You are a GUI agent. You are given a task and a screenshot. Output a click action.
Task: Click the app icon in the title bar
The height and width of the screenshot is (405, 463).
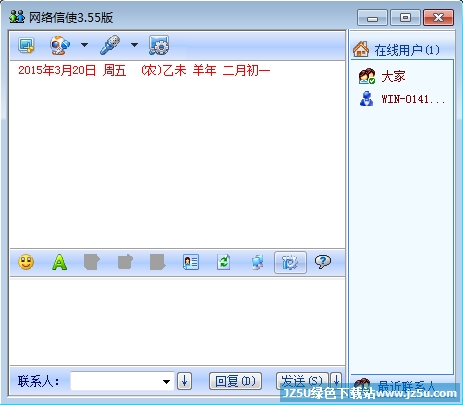pyautogui.click(x=17, y=17)
